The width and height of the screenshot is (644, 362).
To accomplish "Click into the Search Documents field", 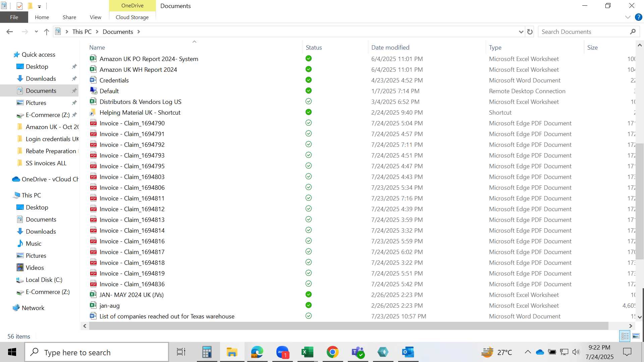I will tap(584, 32).
